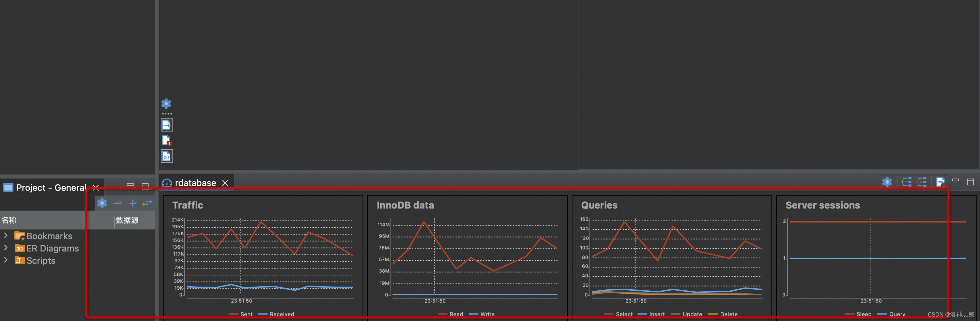Select Bookmarks in project tree
The width and height of the screenshot is (980, 321).
pyautogui.click(x=49, y=236)
